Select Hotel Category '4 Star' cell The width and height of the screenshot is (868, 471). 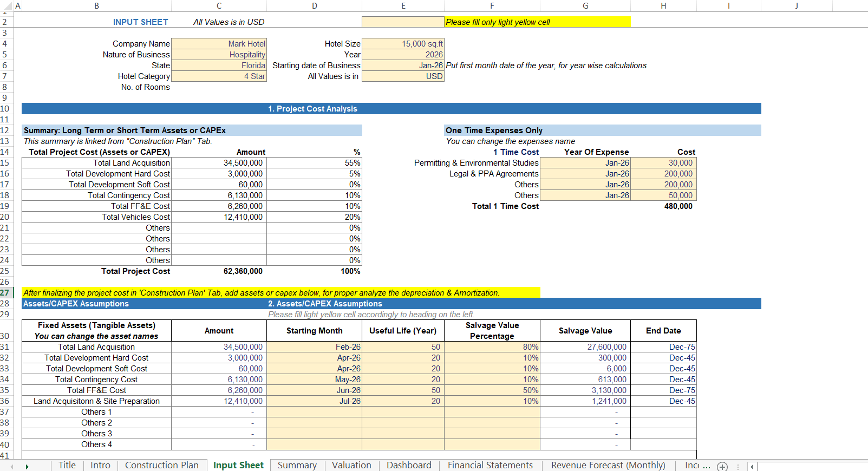tap(219, 76)
